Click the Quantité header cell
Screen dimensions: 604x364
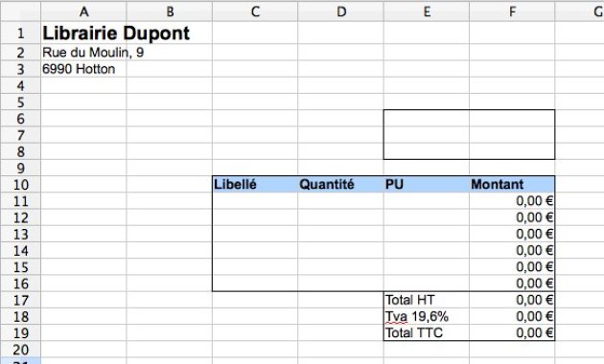340,184
